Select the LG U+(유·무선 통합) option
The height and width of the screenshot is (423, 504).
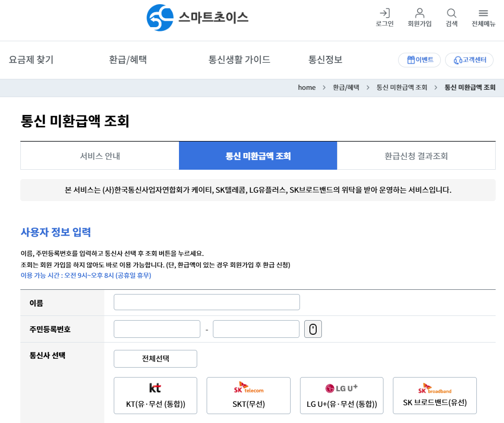341,395
